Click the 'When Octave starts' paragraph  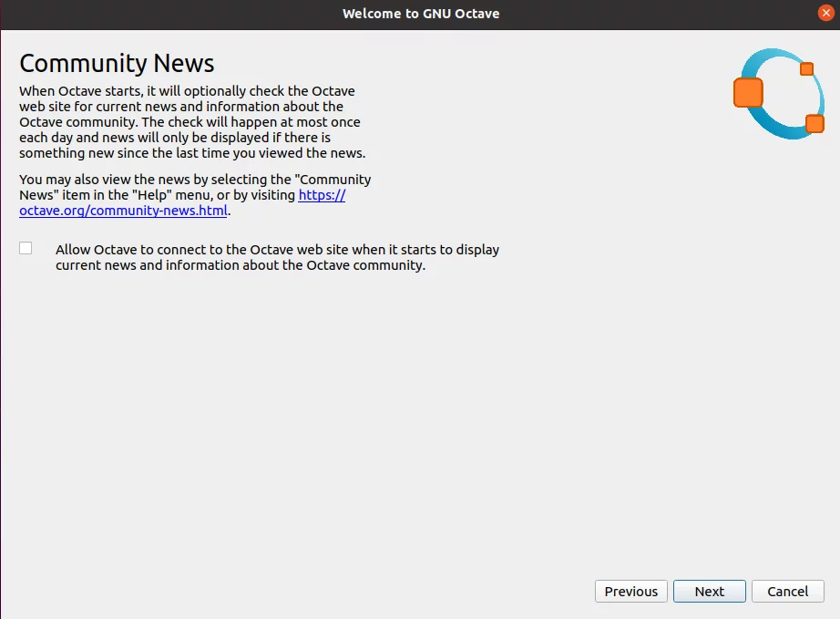point(192,122)
